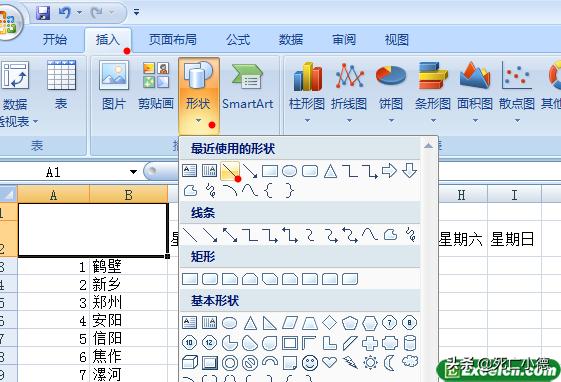This screenshot has height=382, width=561.
Task: Select the sun shape
Action: [x=370, y=363]
